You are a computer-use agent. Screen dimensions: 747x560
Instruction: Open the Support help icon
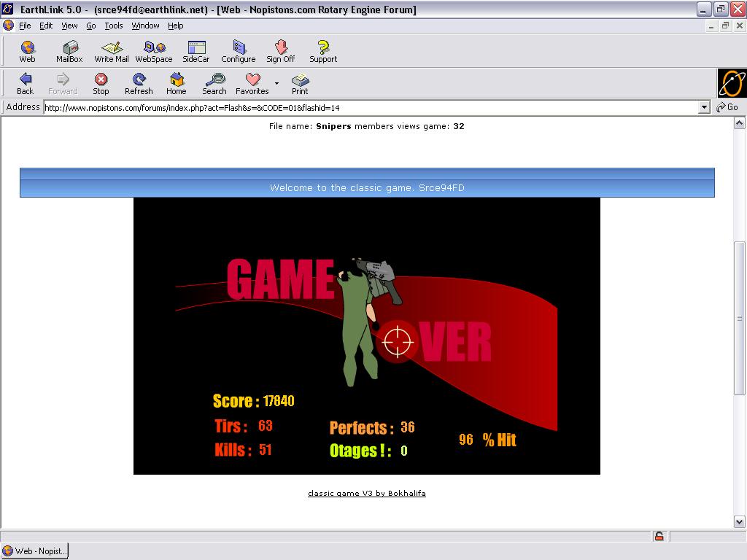click(323, 51)
